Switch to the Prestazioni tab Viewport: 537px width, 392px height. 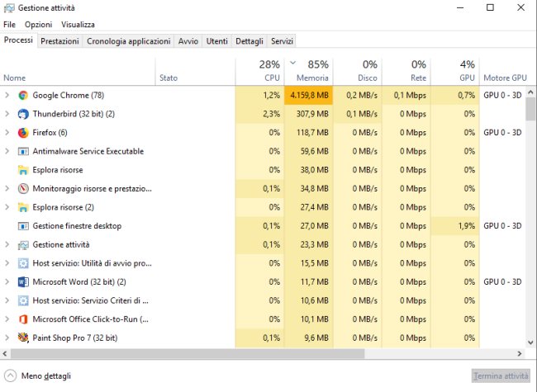[x=59, y=41]
